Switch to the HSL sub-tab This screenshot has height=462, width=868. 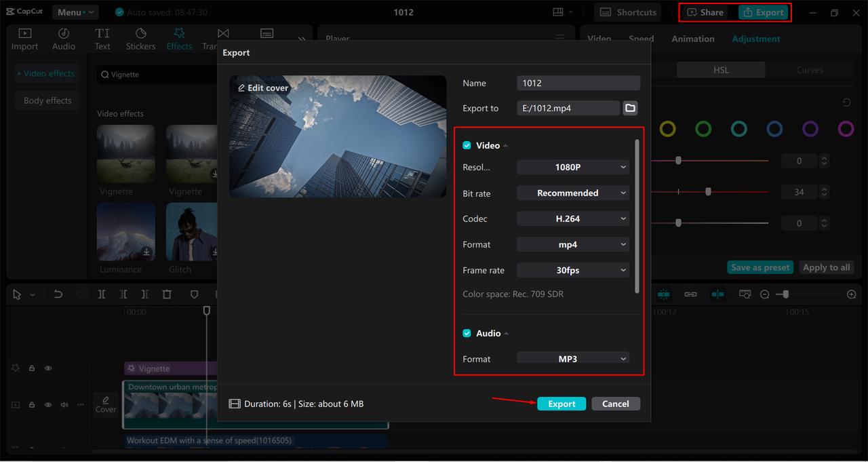point(721,70)
